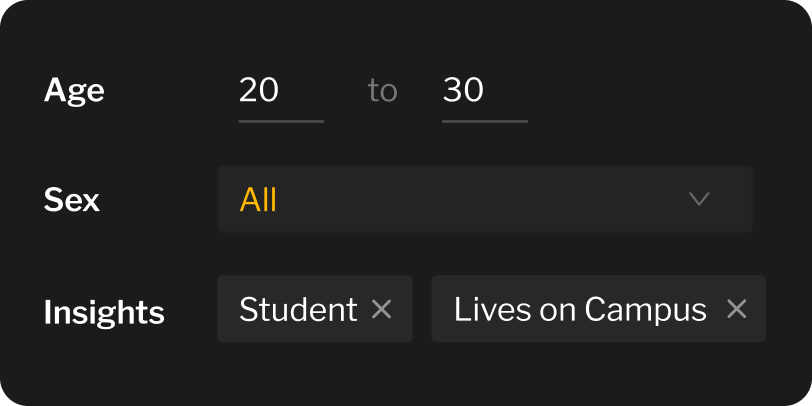This screenshot has width=812, height=406.
Task: Dismiss Student chip using its X icon
Action: pos(381,310)
